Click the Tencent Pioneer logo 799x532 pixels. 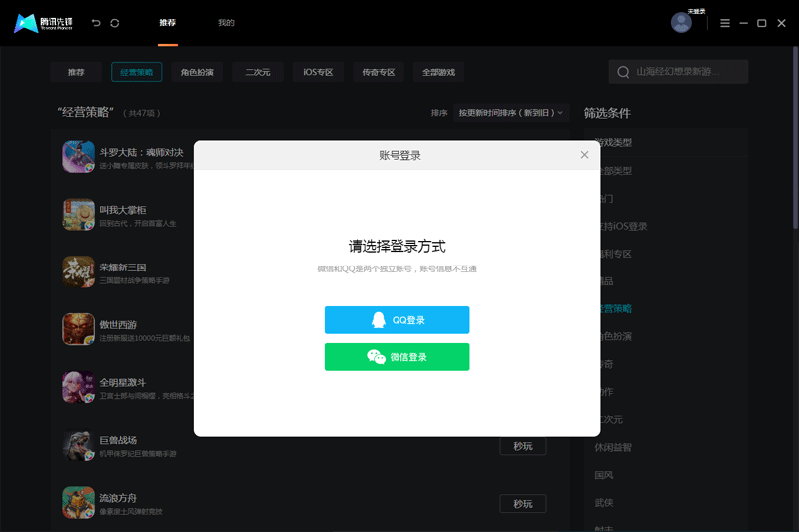(43, 23)
